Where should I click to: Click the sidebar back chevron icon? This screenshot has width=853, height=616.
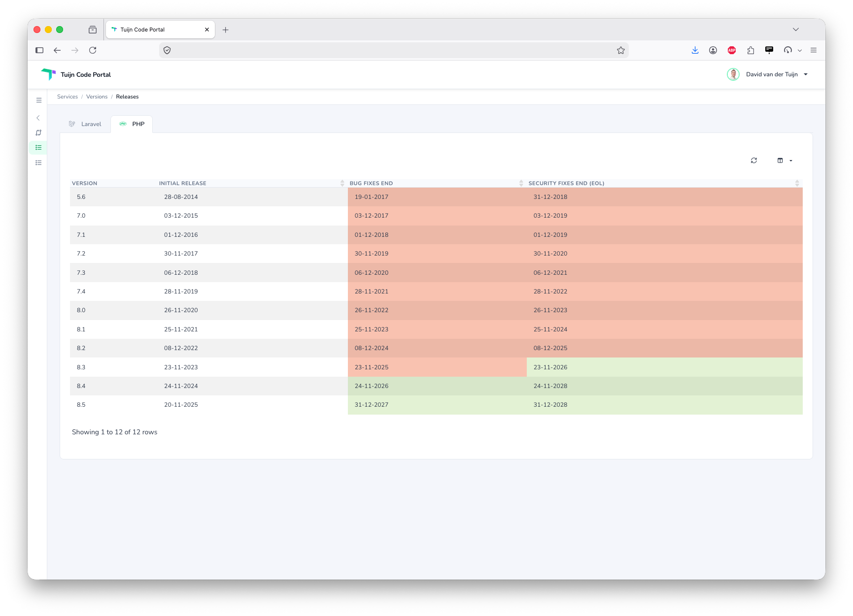pyautogui.click(x=38, y=118)
